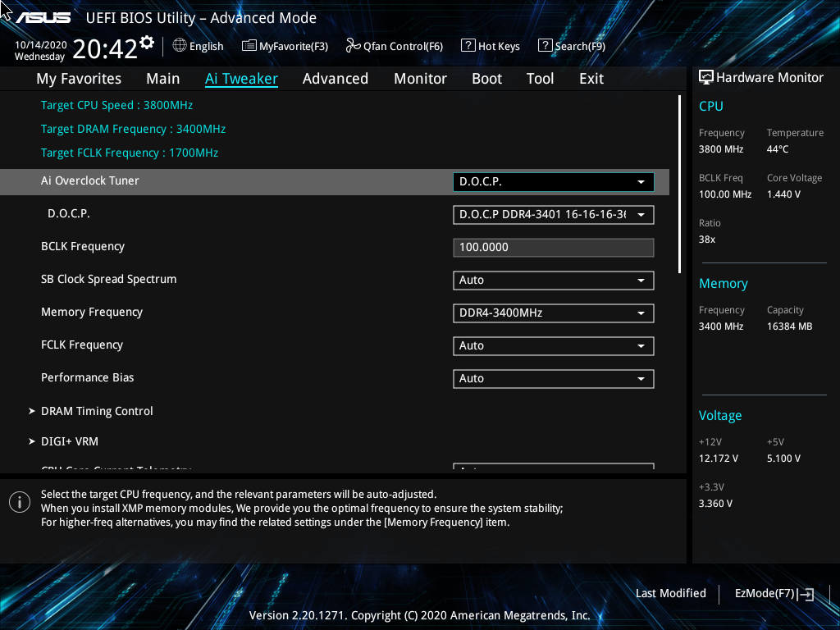Open the Performance Bias dropdown

[554, 379]
